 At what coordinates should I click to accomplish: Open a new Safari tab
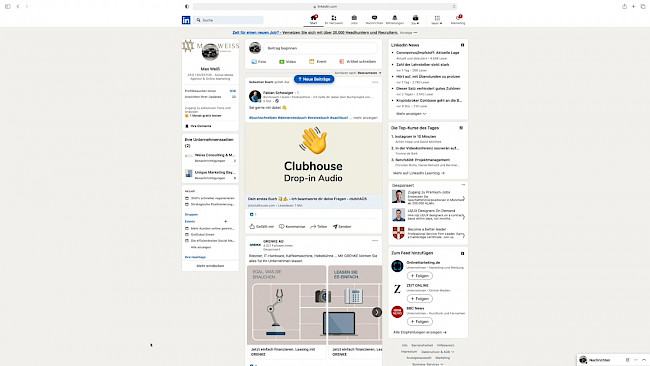[633, 6]
